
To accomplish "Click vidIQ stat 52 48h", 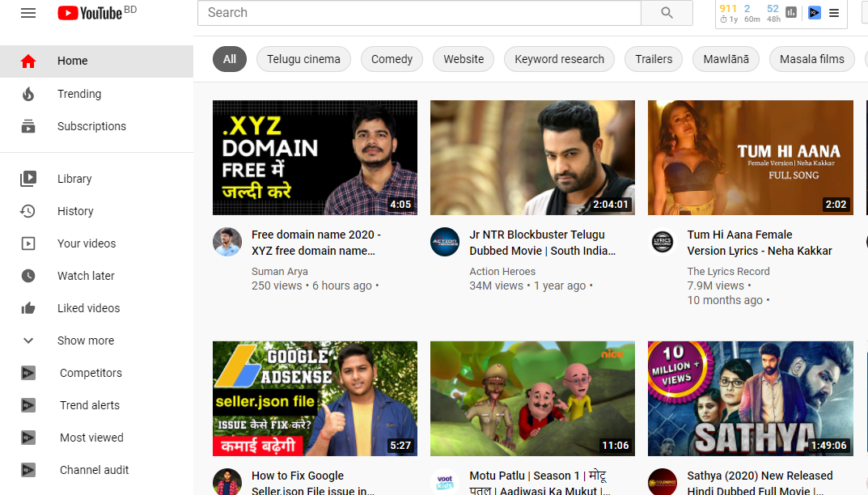I will tap(773, 13).
